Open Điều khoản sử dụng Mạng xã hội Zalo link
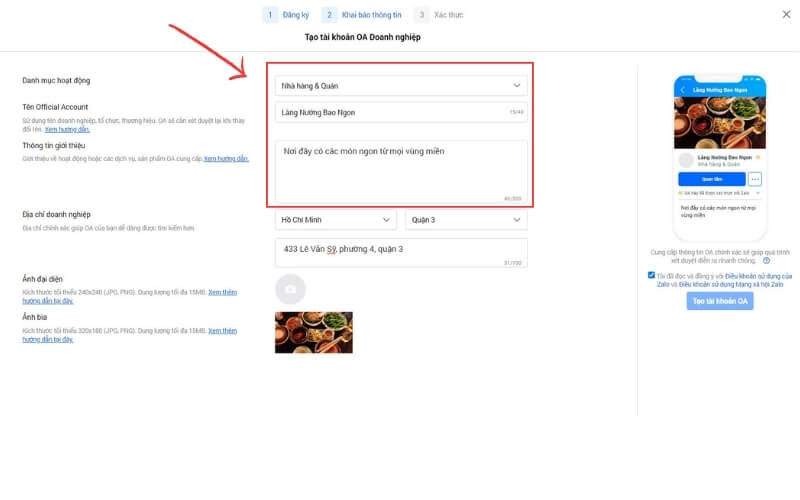This screenshot has height=500, width=800. click(731, 284)
